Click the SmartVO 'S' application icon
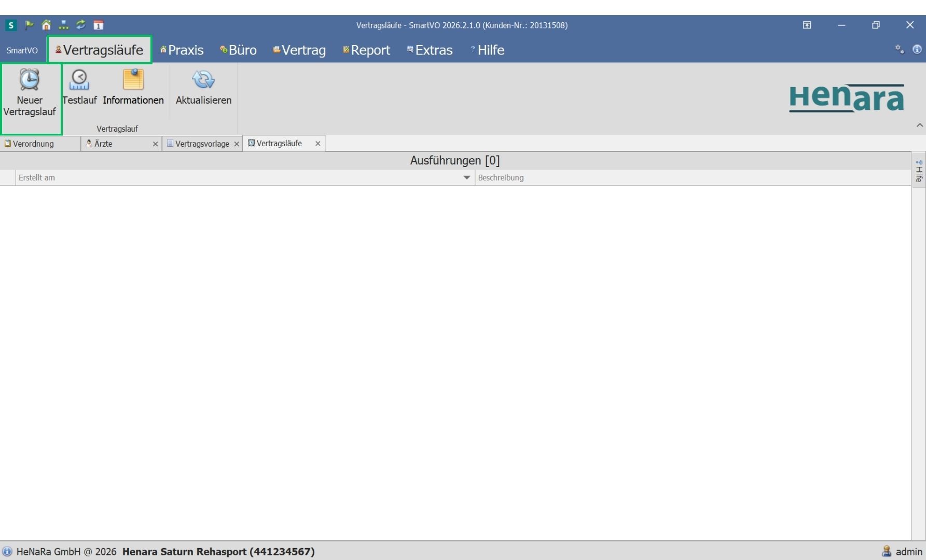Viewport: 926px width, 560px height. coord(11,25)
